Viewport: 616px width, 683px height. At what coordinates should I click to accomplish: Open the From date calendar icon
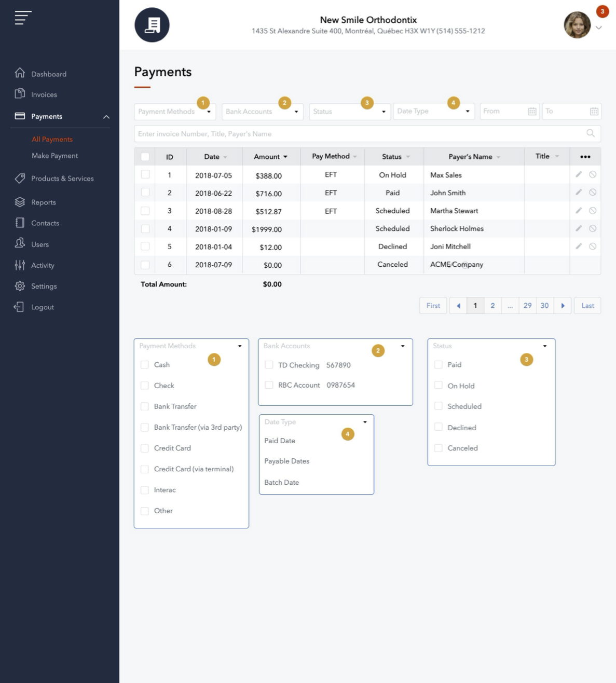(x=532, y=112)
